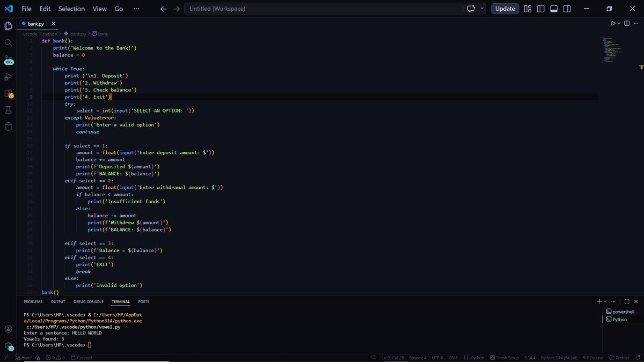This screenshot has height=362, width=644.
Task: Select the Python 3.14 (64-bit) interpreter
Action: 559,358
